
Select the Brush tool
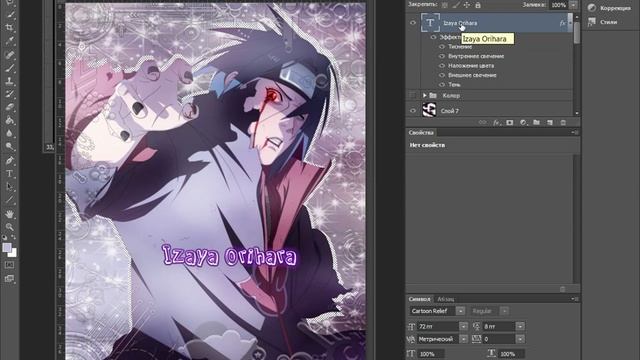[x=9, y=68]
